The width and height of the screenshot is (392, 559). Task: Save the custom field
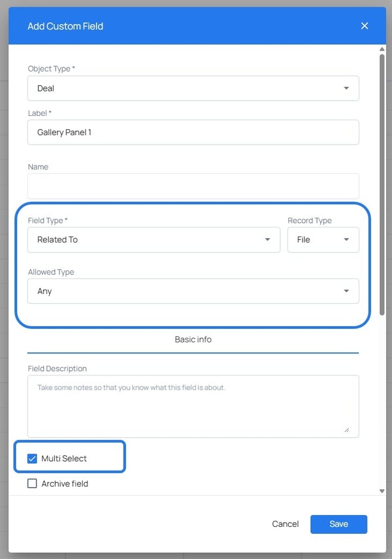338,524
